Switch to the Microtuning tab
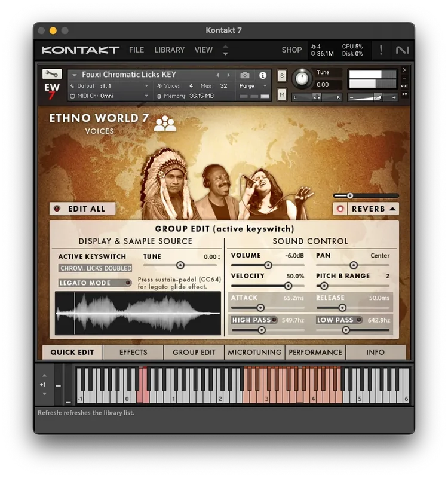 click(254, 352)
